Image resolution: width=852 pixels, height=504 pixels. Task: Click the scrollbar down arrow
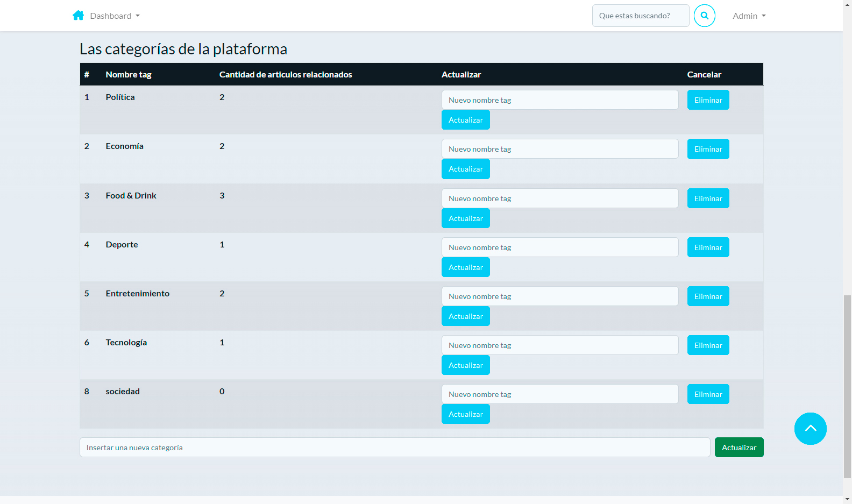coord(847,499)
